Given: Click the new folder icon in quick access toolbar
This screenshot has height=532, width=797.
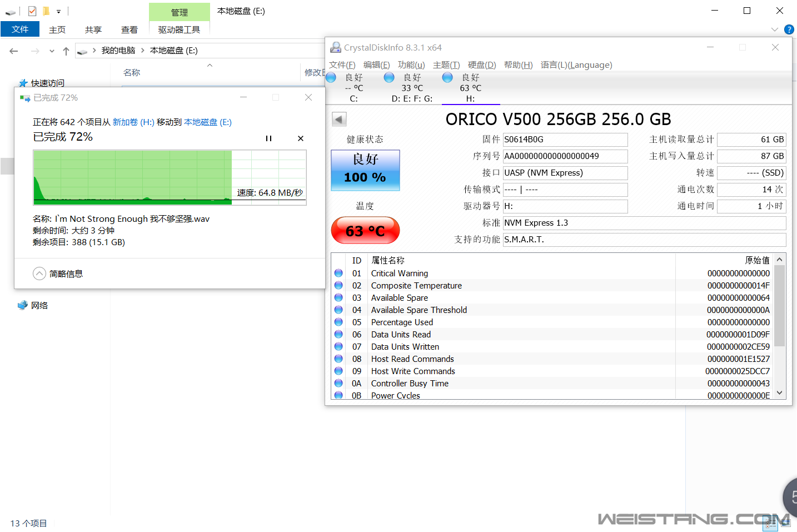Looking at the screenshot, I should (46, 11).
